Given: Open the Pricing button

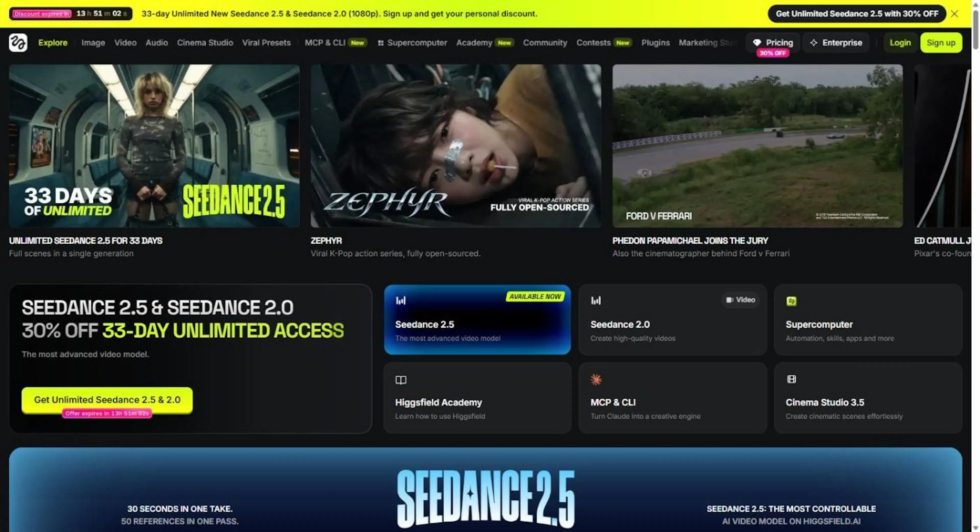Looking at the screenshot, I should [773, 43].
